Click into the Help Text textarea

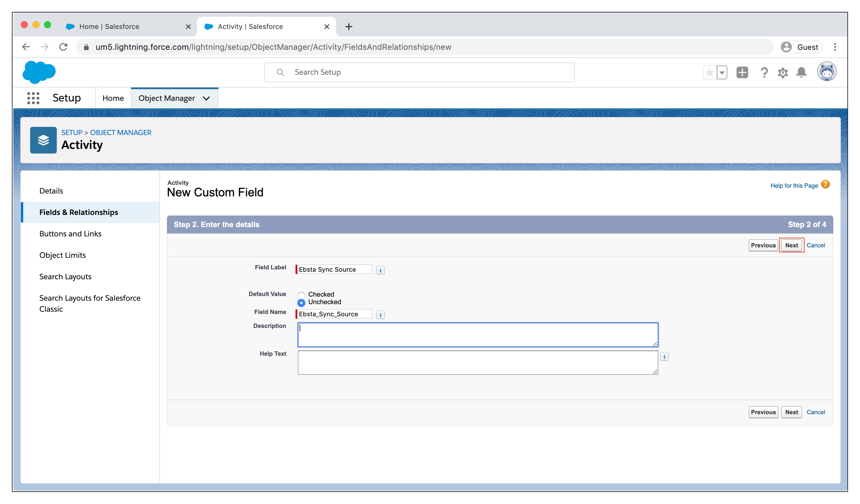[478, 362]
